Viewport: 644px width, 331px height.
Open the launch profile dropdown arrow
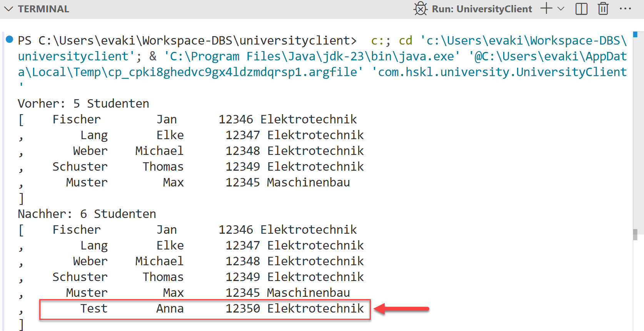pyautogui.click(x=561, y=9)
